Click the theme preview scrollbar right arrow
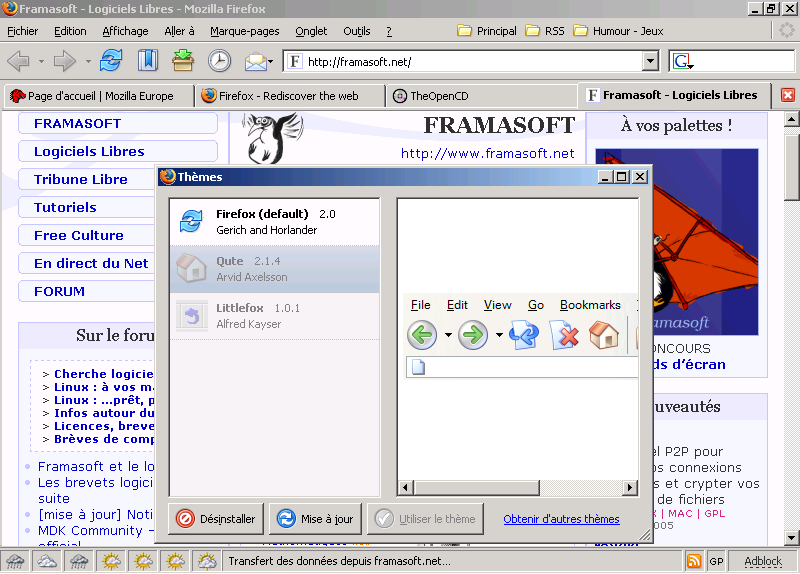800x574 pixels. pos(631,487)
